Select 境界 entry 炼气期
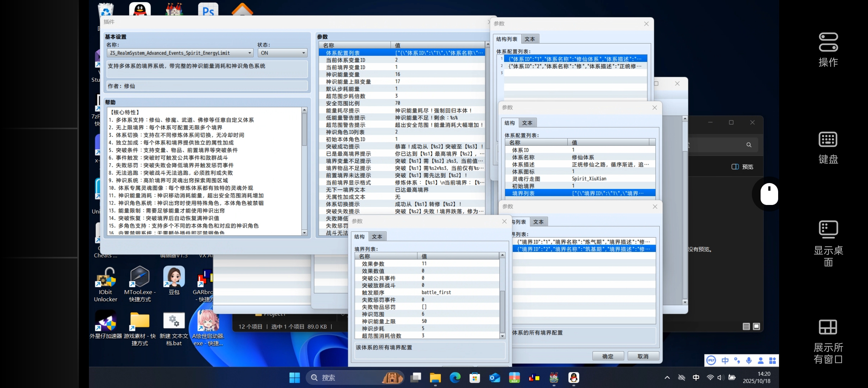This screenshot has height=388, width=868. click(x=584, y=242)
